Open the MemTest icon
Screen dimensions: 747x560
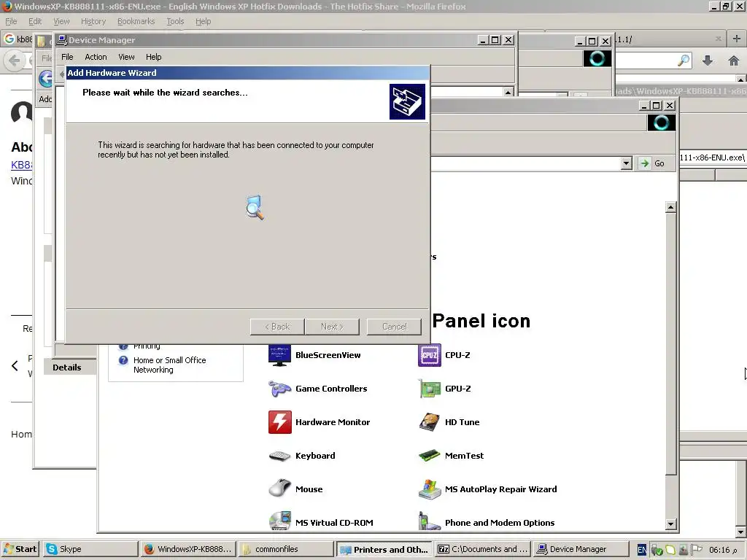(429, 456)
